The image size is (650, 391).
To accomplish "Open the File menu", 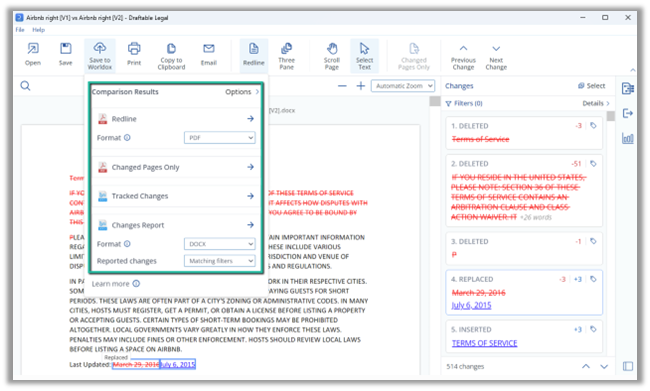I will (x=20, y=30).
